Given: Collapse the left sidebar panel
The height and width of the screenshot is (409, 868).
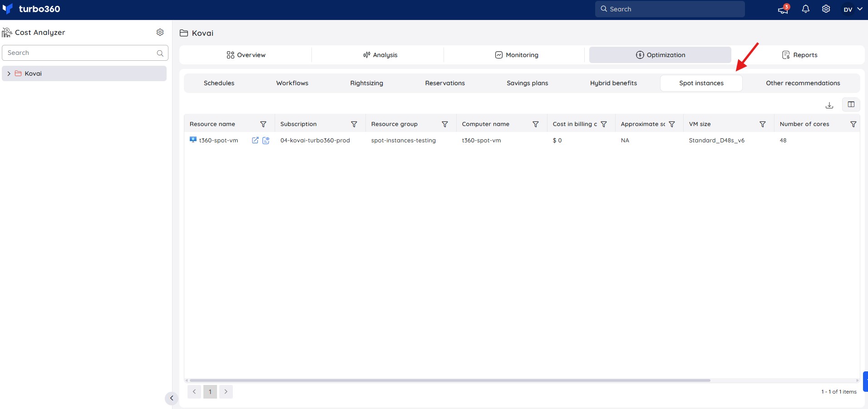Looking at the screenshot, I should click(172, 398).
